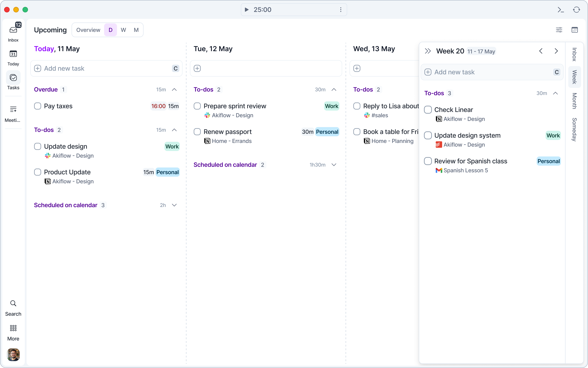588x368 pixels.
Task: Collapse Tuesday's To-dos section chevron
Action: pos(334,89)
